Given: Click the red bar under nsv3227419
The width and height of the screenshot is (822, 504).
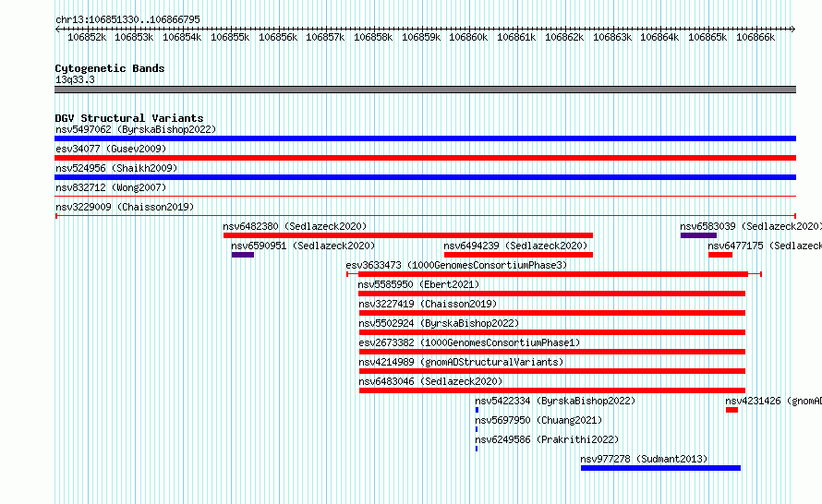Looking at the screenshot, I should pyautogui.click(x=552, y=313).
